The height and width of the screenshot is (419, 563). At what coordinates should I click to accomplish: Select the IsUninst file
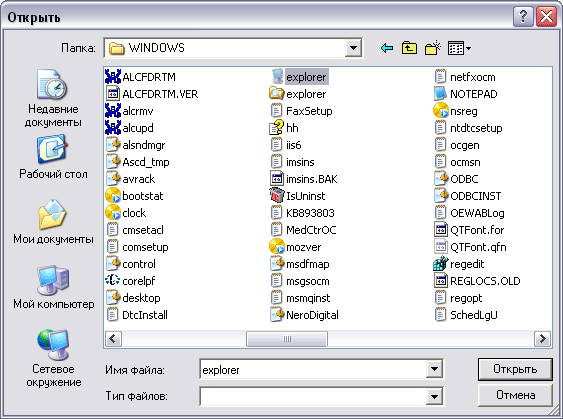click(x=298, y=196)
